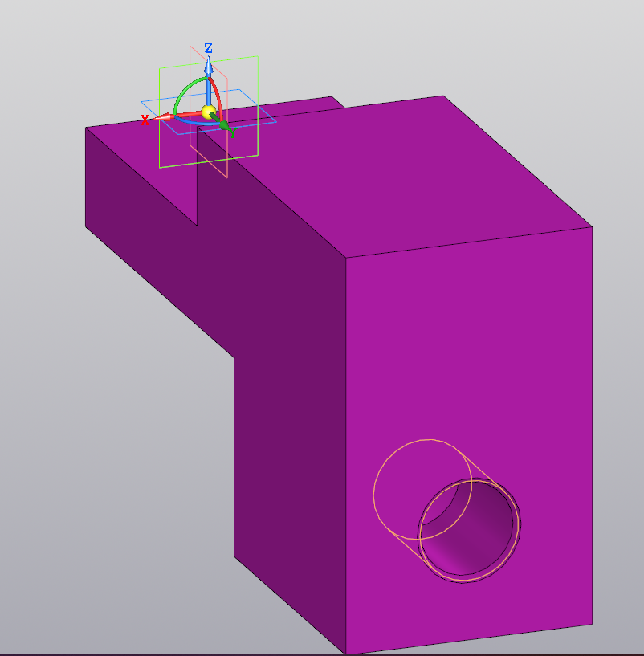Click the green Y axis arrow

(x=220, y=121)
